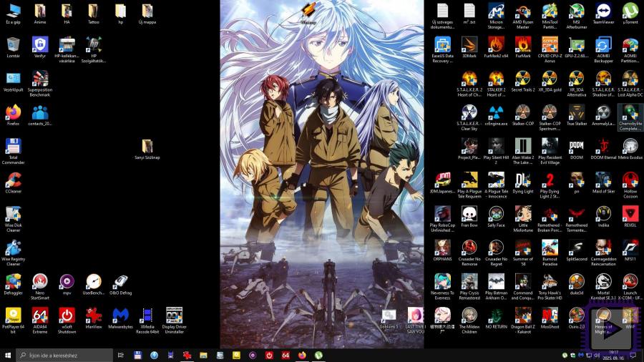Open Dying Light game shortcut
The image size is (644, 362).
click(x=523, y=183)
